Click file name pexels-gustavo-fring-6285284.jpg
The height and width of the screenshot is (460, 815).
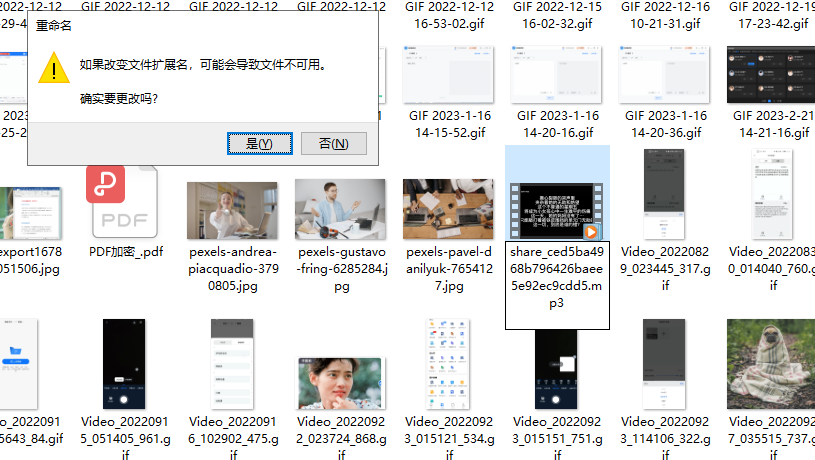(x=341, y=269)
